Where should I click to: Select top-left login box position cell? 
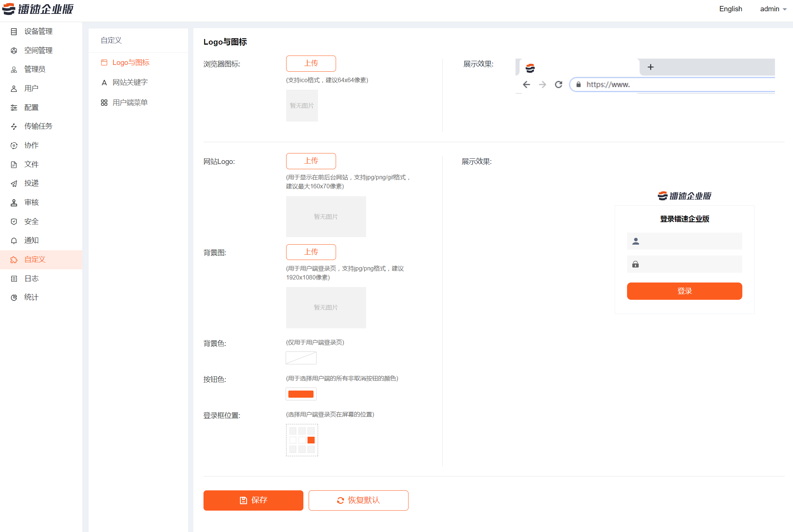[293, 431]
